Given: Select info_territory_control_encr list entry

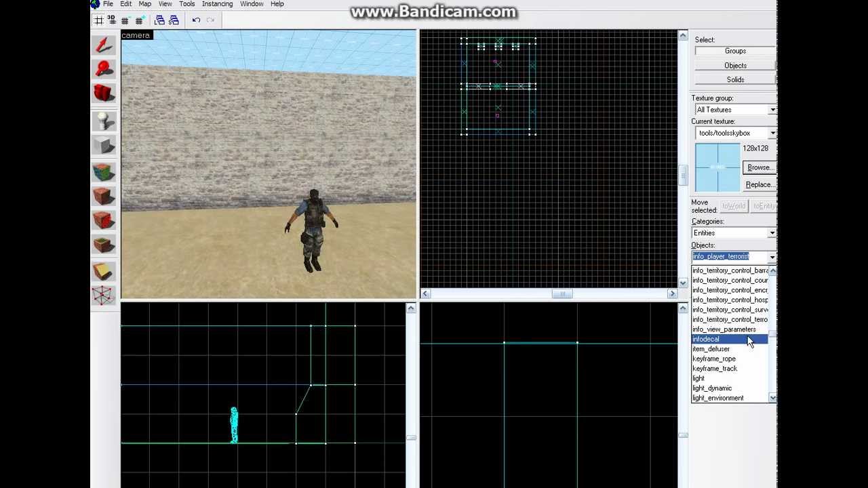Looking at the screenshot, I should (730, 290).
